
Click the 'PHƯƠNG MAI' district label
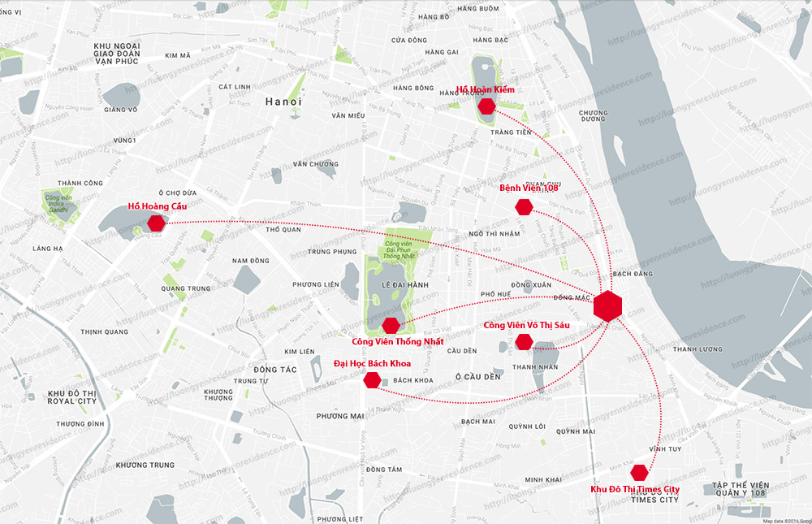340,416
